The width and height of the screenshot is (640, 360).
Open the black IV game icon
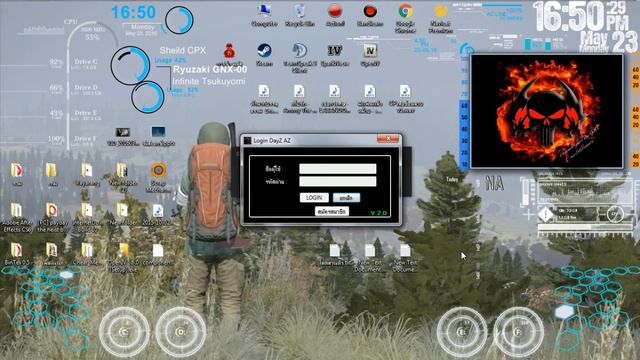(x=335, y=56)
